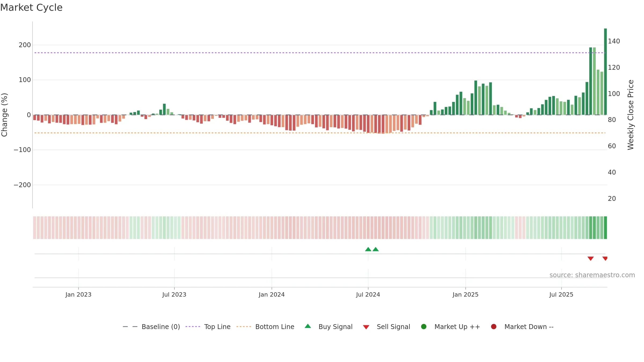
Task: Click the dark green end segment of the heatmap strip
Action: [x=605, y=228]
